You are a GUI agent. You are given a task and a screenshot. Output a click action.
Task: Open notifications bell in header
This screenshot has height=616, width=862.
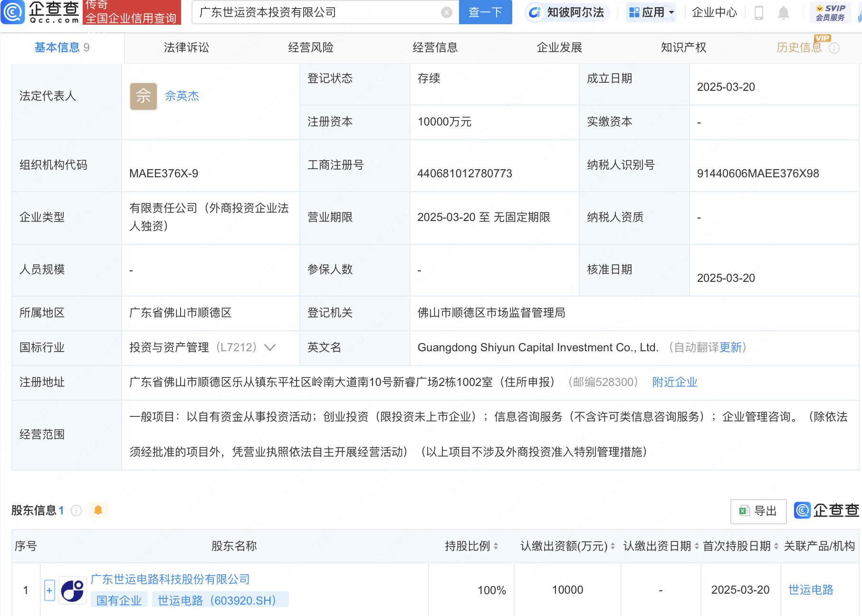[784, 13]
